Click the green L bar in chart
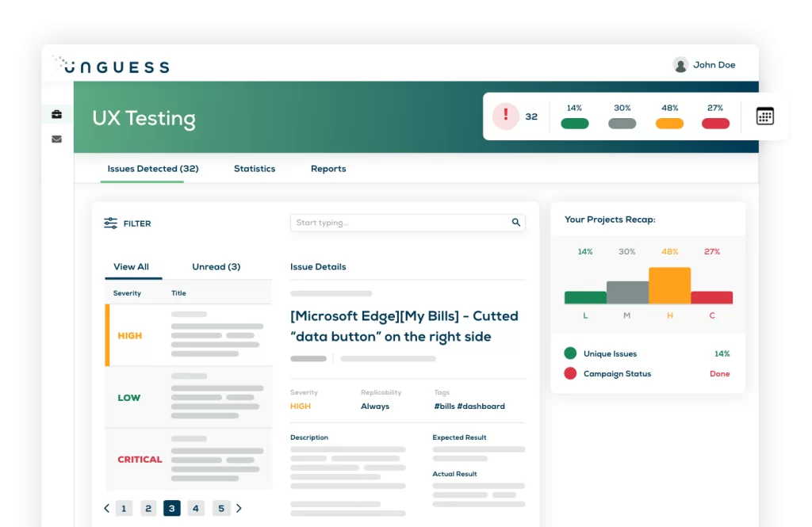812x527 pixels. pyautogui.click(x=585, y=297)
